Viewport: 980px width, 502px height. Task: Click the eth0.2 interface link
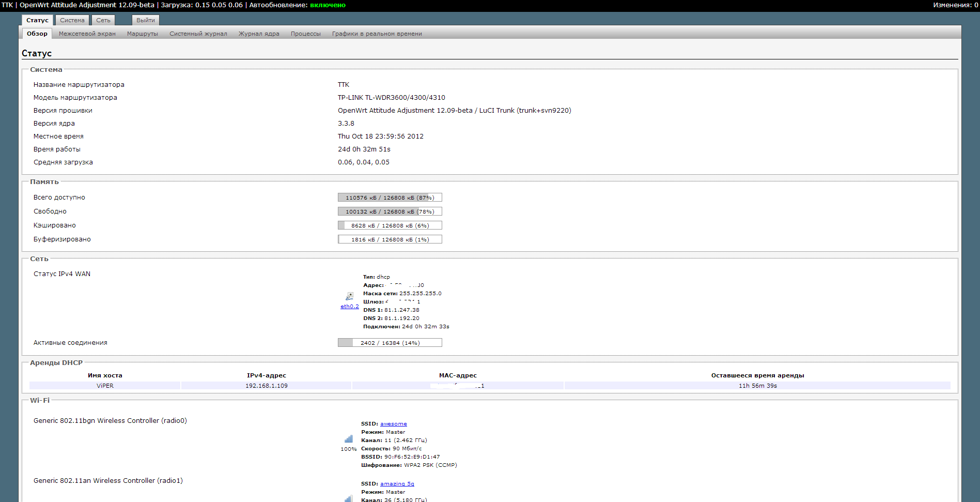[x=350, y=307]
